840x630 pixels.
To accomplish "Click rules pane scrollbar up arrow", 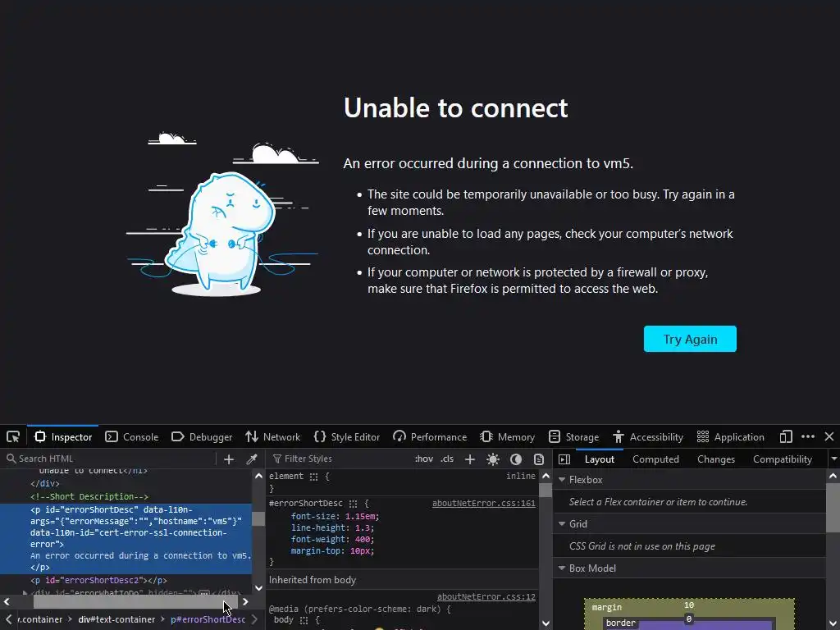I will click(546, 476).
